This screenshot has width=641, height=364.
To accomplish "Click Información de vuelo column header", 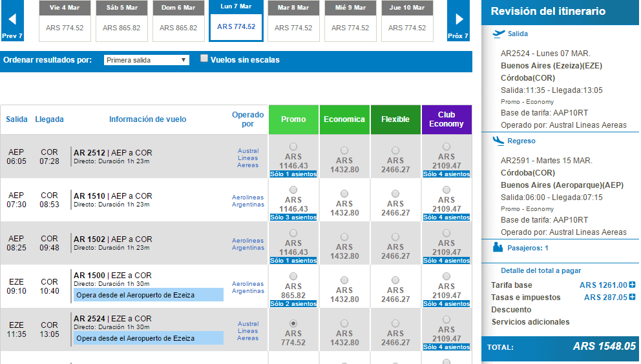I will (147, 119).
